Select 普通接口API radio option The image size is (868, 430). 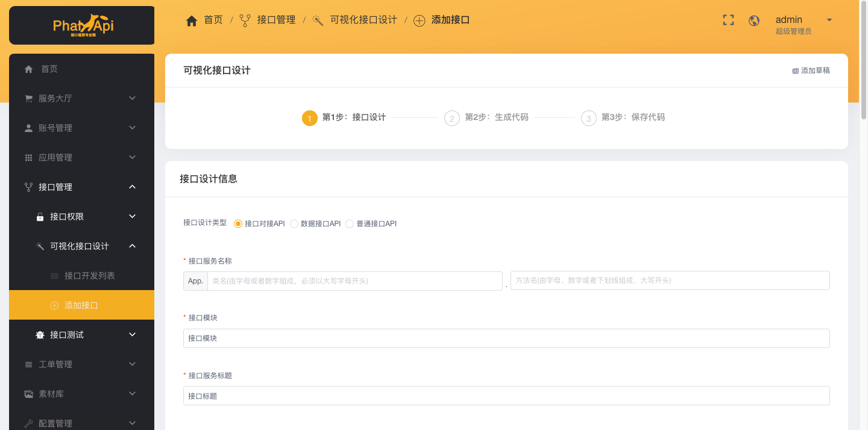(x=350, y=224)
